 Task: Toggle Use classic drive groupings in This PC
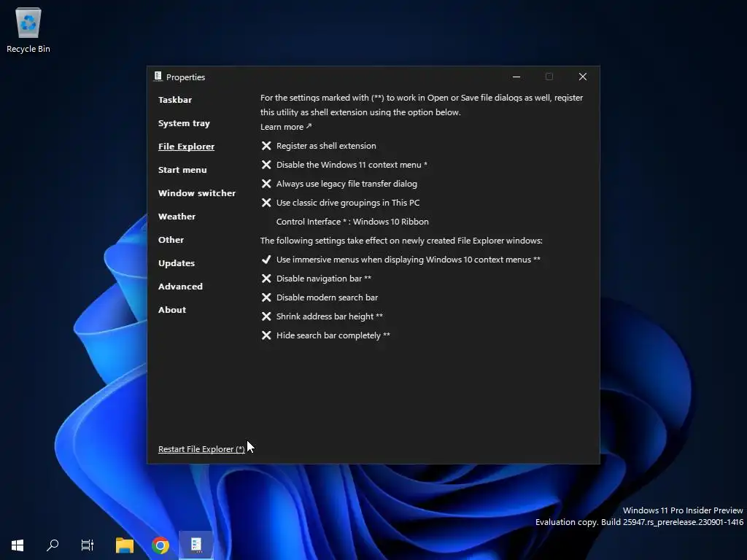point(340,203)
